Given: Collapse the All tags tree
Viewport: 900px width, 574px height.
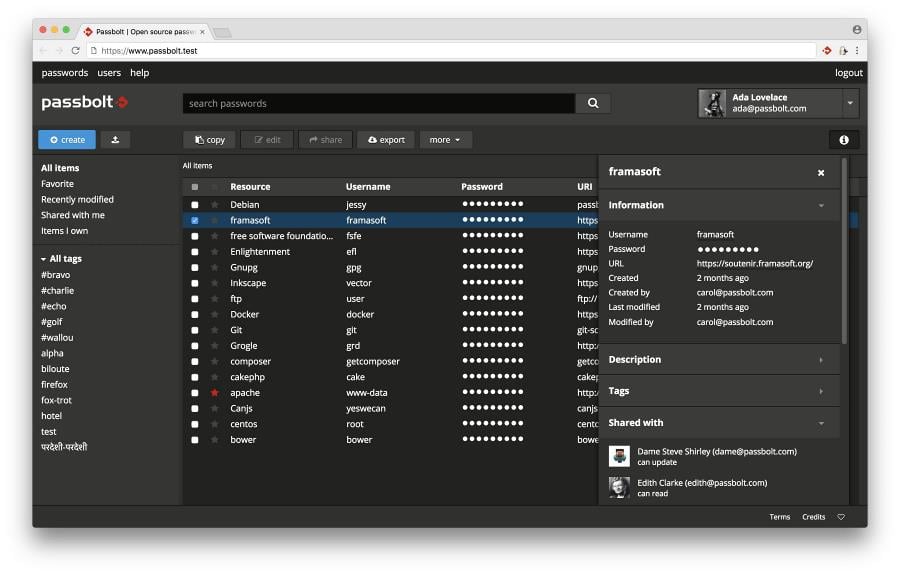Looking at the screenshot, I should [44, 259].
